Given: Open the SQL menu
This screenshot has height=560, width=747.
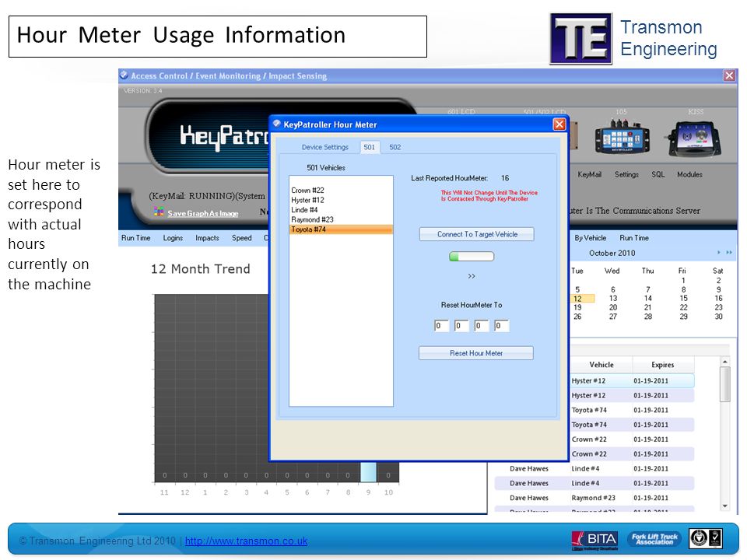Looking at the screenshot, I should (658, 174).
